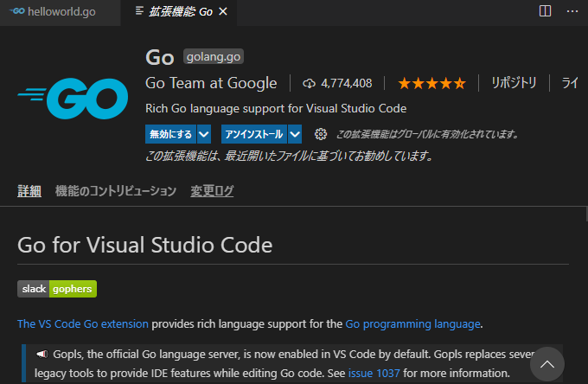Open The VS Code Go extension link

[83, 324]
